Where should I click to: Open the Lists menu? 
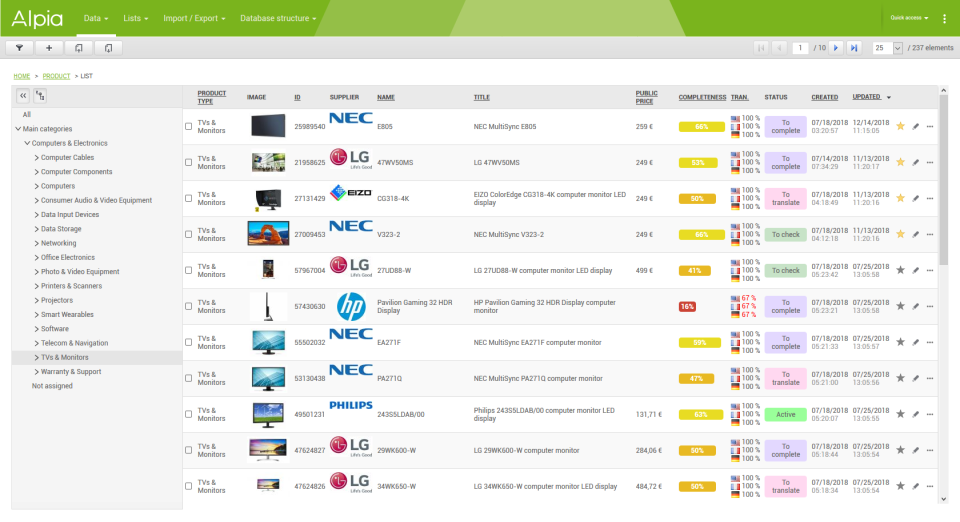coord(135,18)
